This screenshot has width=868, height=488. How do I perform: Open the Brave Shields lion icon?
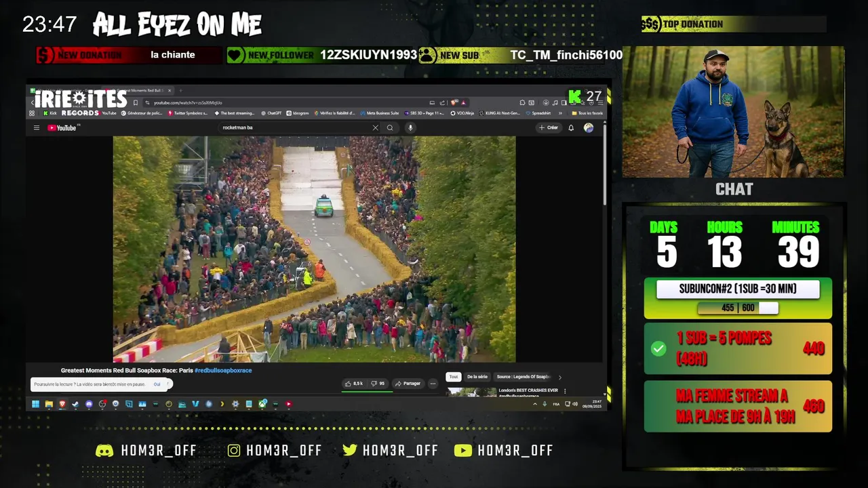[x=454, y=102]
